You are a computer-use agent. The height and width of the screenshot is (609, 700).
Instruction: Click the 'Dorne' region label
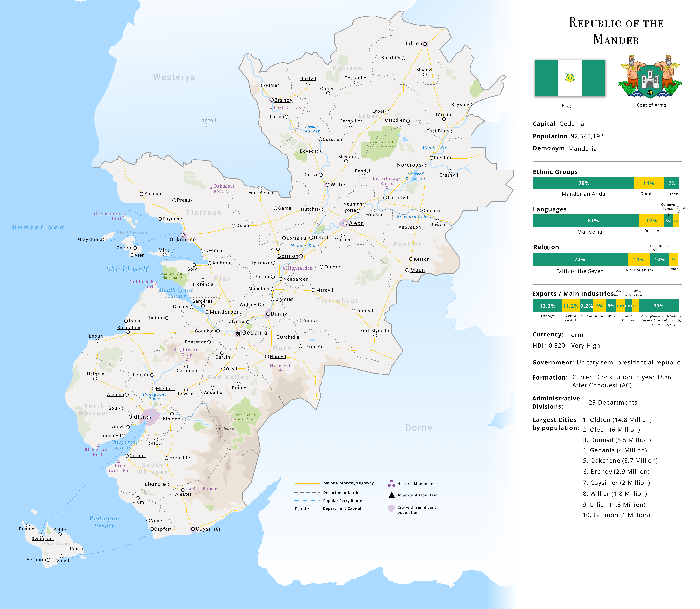pyautogui.click(x=419, y=428)
